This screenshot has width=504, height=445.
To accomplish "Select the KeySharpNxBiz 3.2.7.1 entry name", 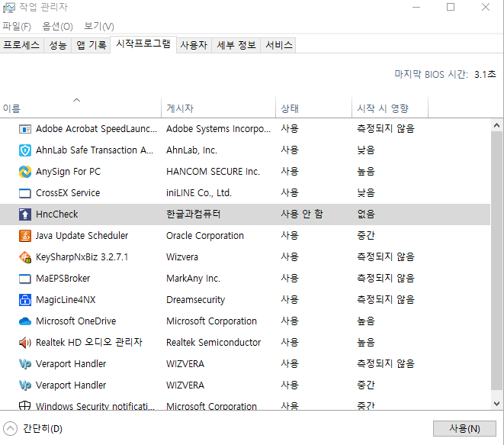I will pyautogui.click(x=82, y=257).
